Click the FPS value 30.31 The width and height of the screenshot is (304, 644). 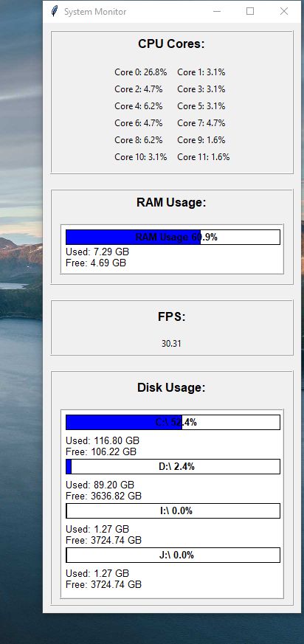pos(171,343)
